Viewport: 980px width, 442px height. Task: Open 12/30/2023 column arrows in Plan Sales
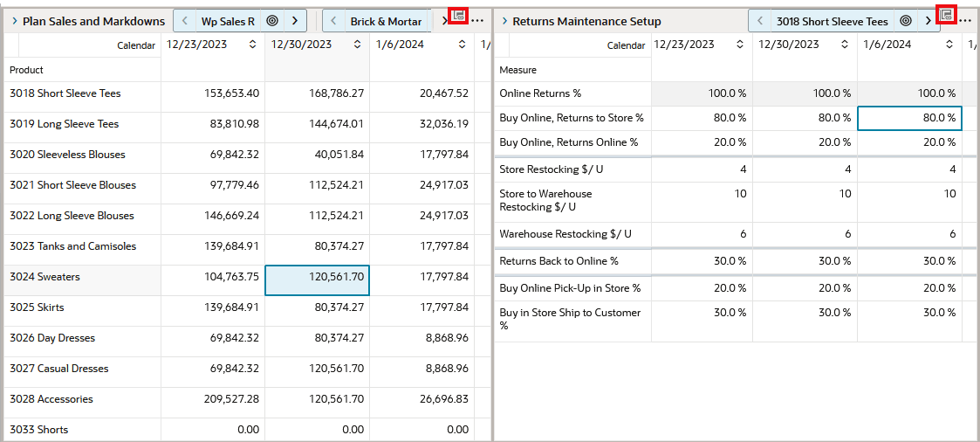(x=357, y=45)
